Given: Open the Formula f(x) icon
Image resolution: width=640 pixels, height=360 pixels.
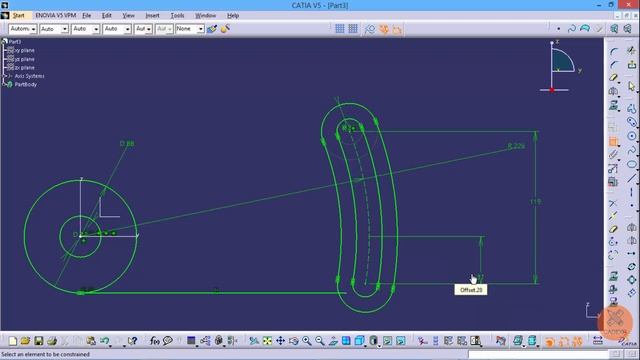Looking at the screenshot, I should click(154, 341).
